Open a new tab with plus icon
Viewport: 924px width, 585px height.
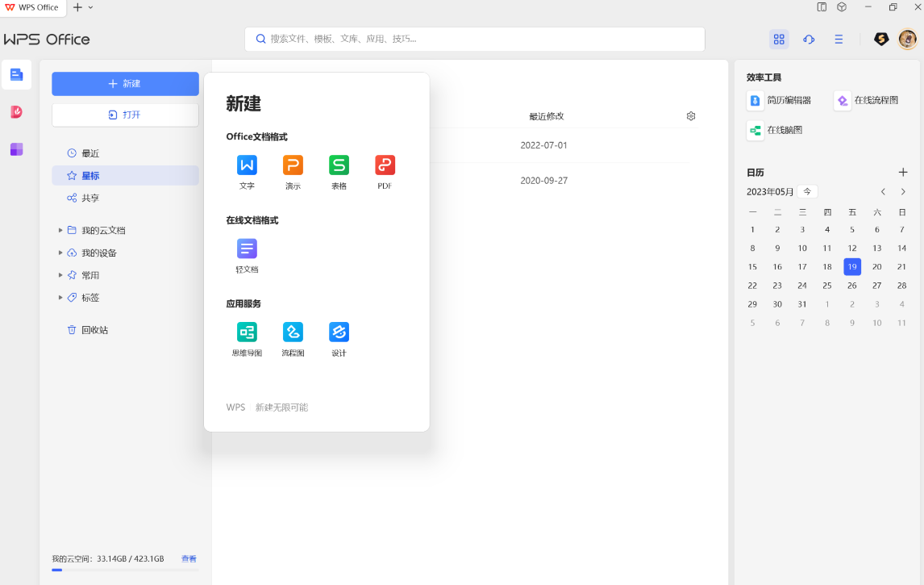(x=77, y=7)
